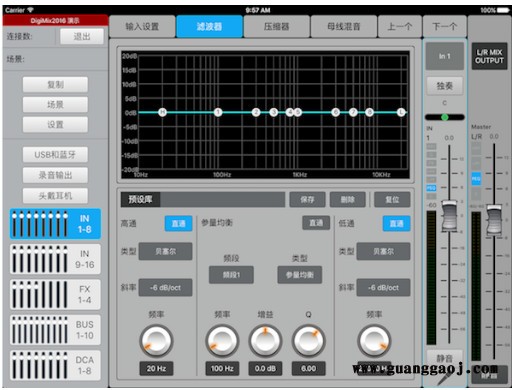Open the 预设库 preset library field
The height and width of the screenshot is (390, 520).
pos(203,200)
